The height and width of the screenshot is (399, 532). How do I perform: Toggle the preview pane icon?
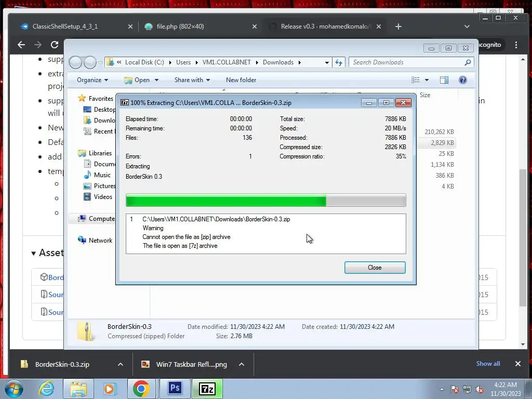[x=444, y=80]
